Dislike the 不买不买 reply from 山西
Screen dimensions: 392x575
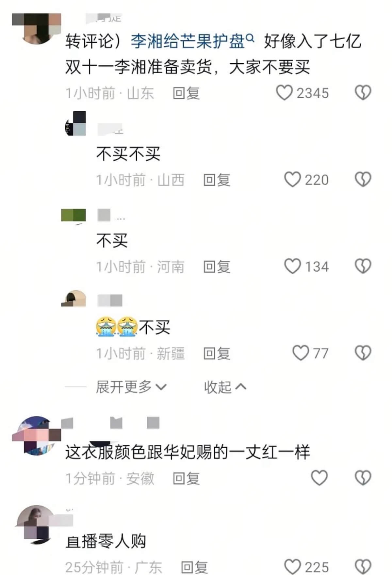click(363, 180)
